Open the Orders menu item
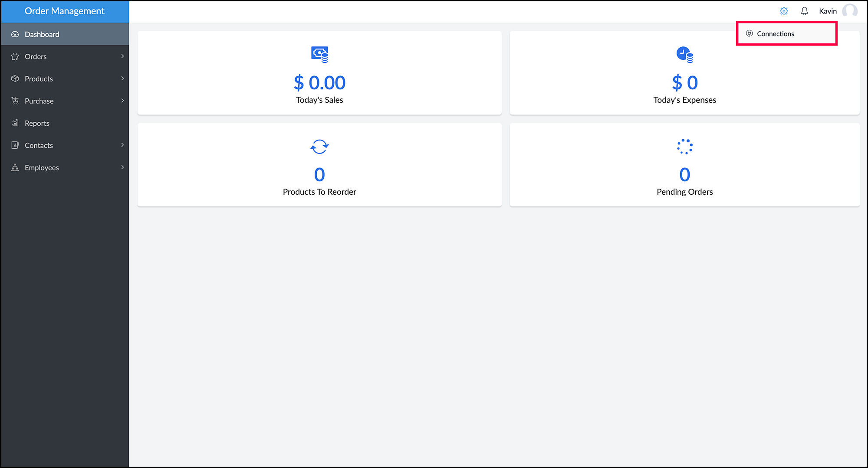Image resolution: width=868 pixels, height=468 pixels. (x=65, y=56)
